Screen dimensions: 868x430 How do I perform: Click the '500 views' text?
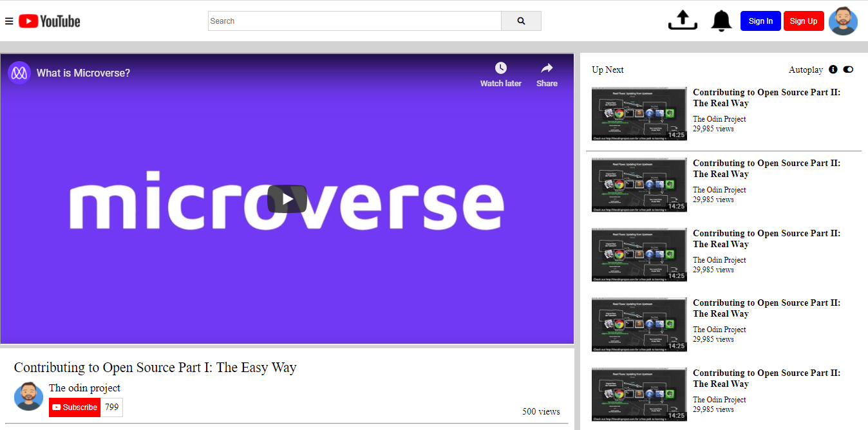[x=541, y=411]
